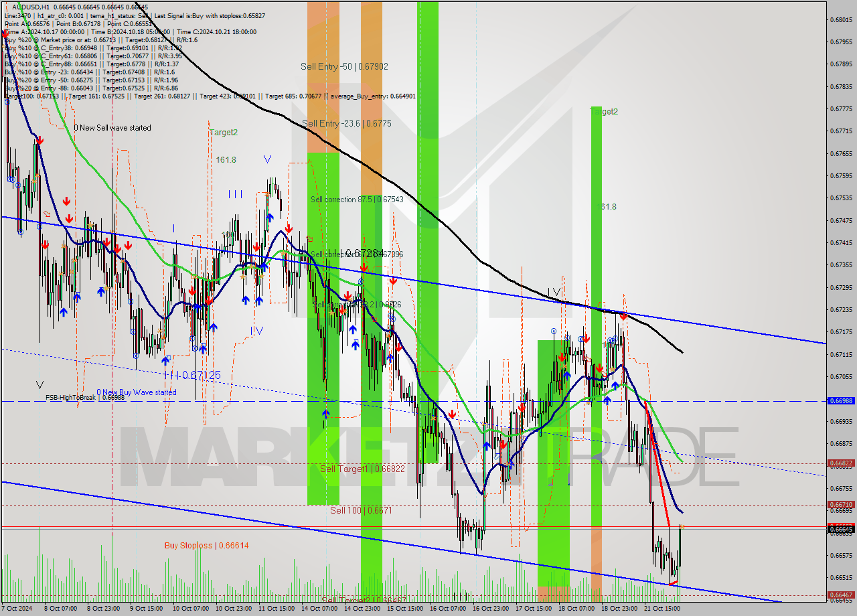Click the '18 Oct 23:00' time axis label

pos(619,609)
